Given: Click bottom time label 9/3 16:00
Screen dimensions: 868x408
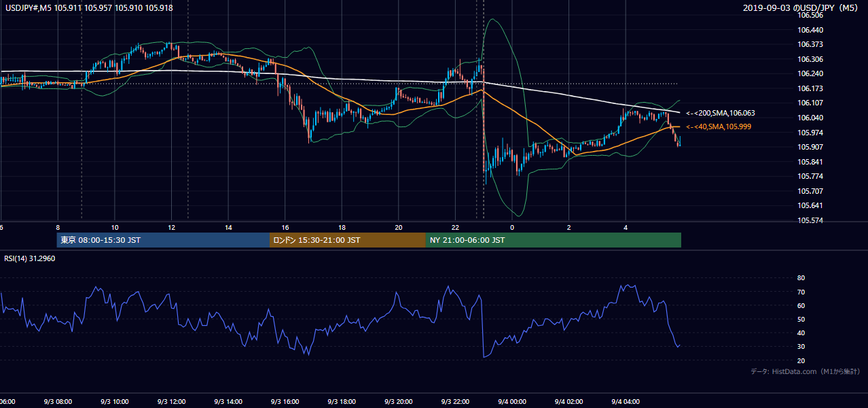Looking at the screenshot, I should (x=285, y=402).
